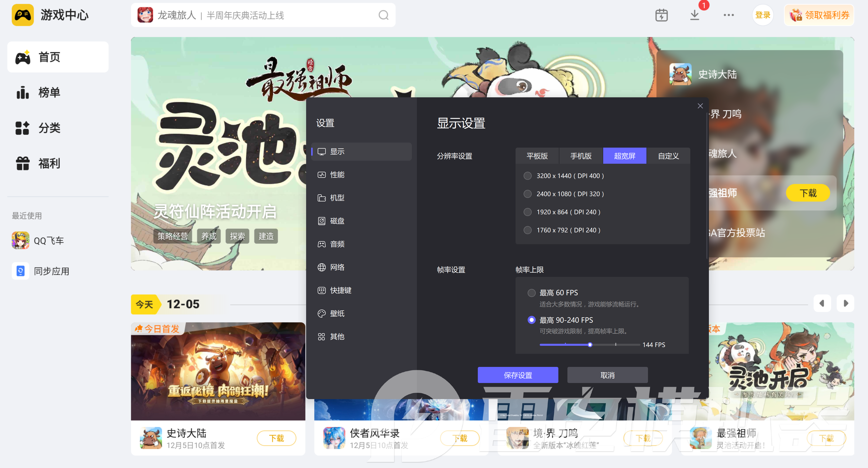This screenshot has width=868, height=468.
Task: Advance the carousel with right arrow
Action: [845, 303]
